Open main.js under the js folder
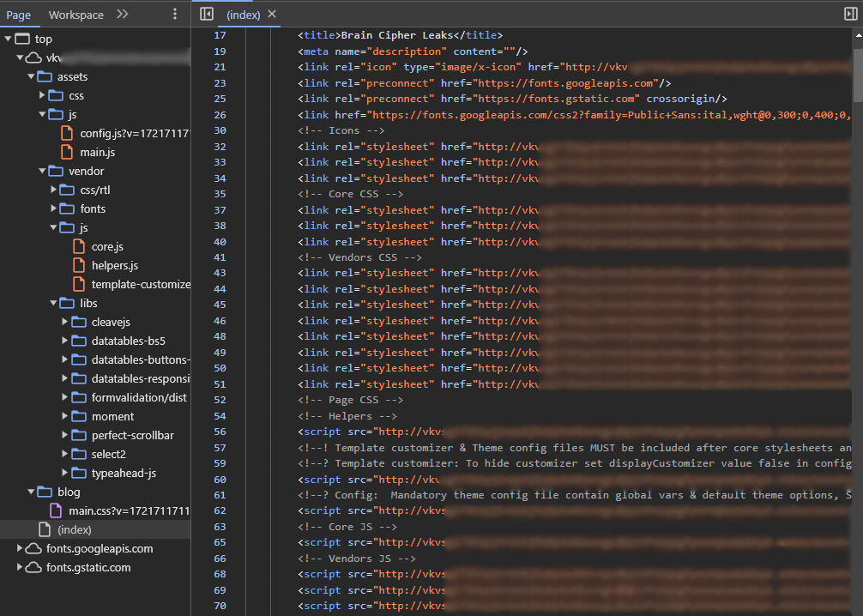 tap(97, 152)
